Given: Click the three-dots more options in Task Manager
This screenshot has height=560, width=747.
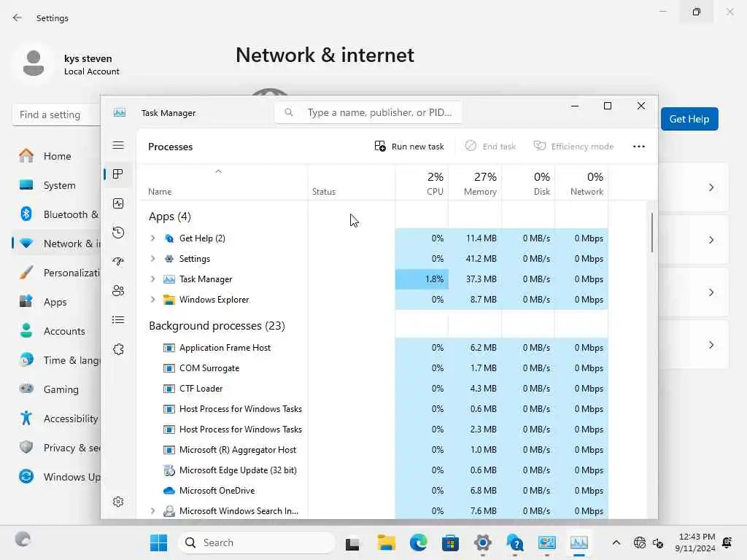Looking at the screenshot, I should [639, 146].
